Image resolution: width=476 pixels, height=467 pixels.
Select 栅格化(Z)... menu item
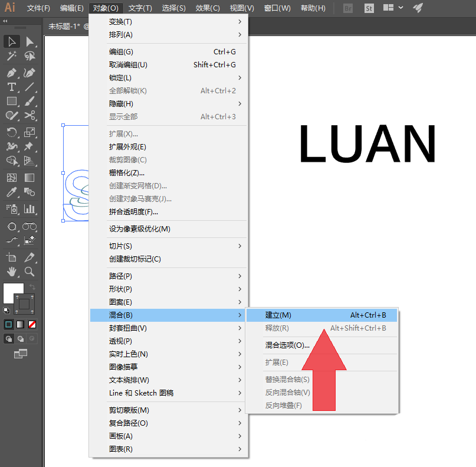pos(169,173)
